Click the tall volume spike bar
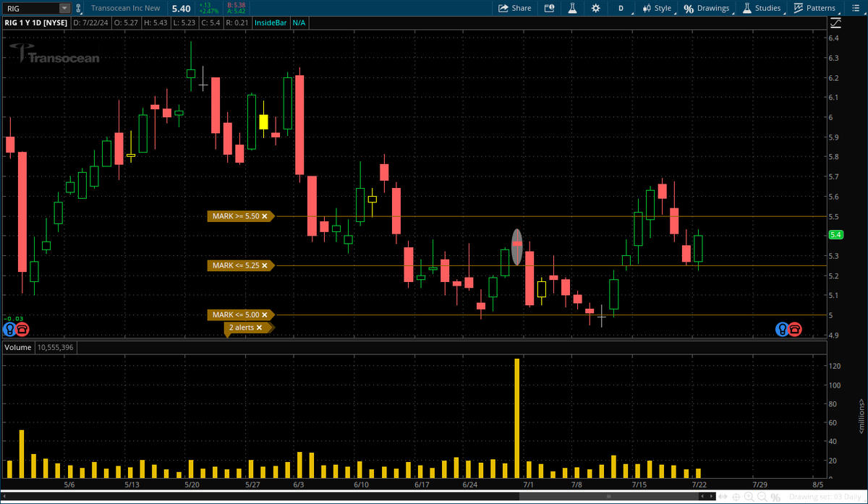This screenshot has width=868, height=504. click(517, 418)
